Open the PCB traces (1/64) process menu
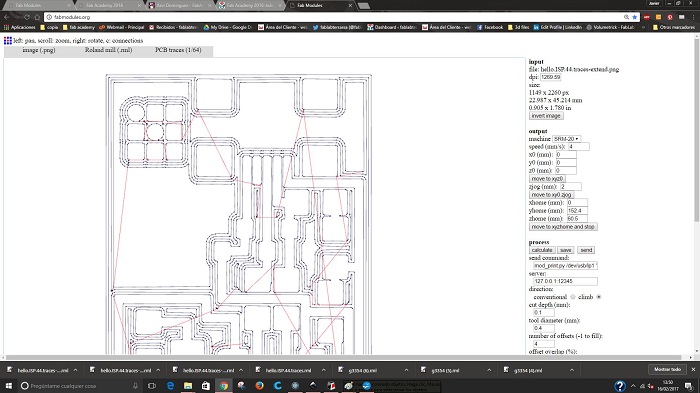 pos(178,50)
